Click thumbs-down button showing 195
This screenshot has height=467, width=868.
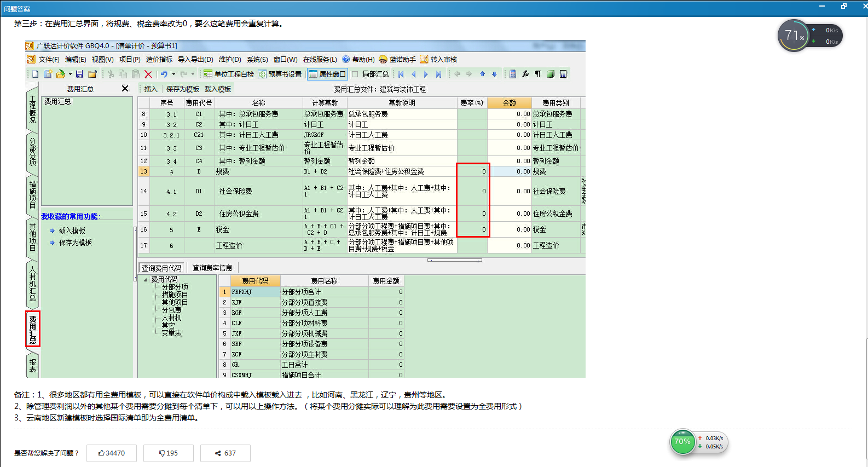tap(169, 453)
